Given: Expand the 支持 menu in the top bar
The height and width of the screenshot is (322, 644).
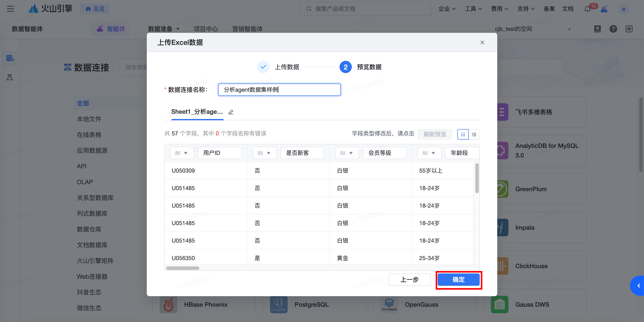Looking at the screenshot, I should coord(526,9).
